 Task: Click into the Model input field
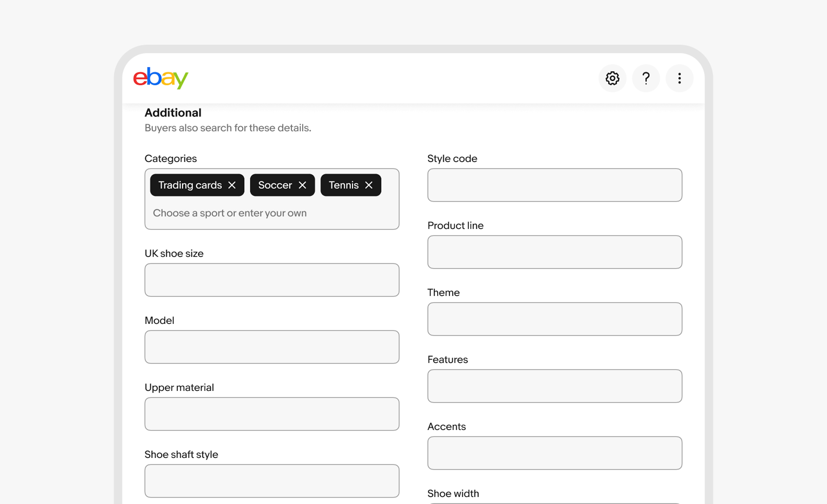pos(272,347)
